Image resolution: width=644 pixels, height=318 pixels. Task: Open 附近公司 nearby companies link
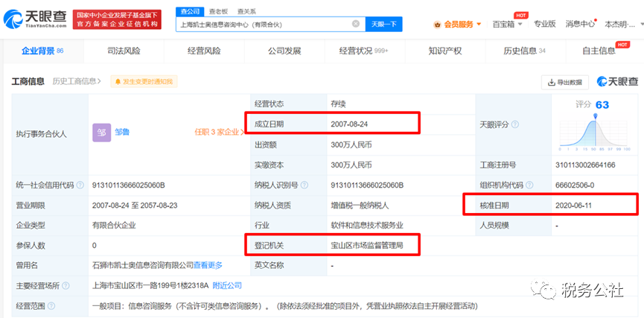click(227, 285)
